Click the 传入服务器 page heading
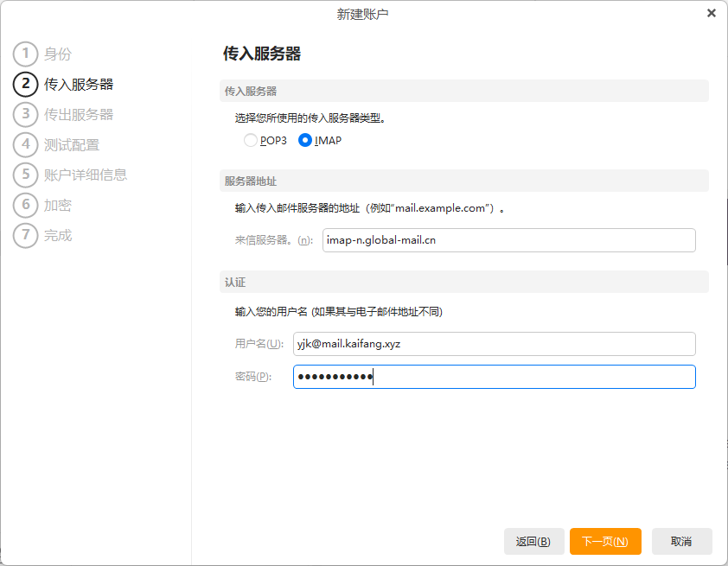This screenshot has width=728, height=566. 262,54
